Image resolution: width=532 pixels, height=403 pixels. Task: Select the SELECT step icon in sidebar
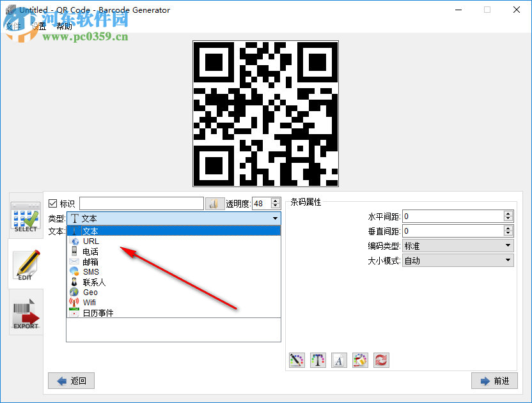click(25, 218)
